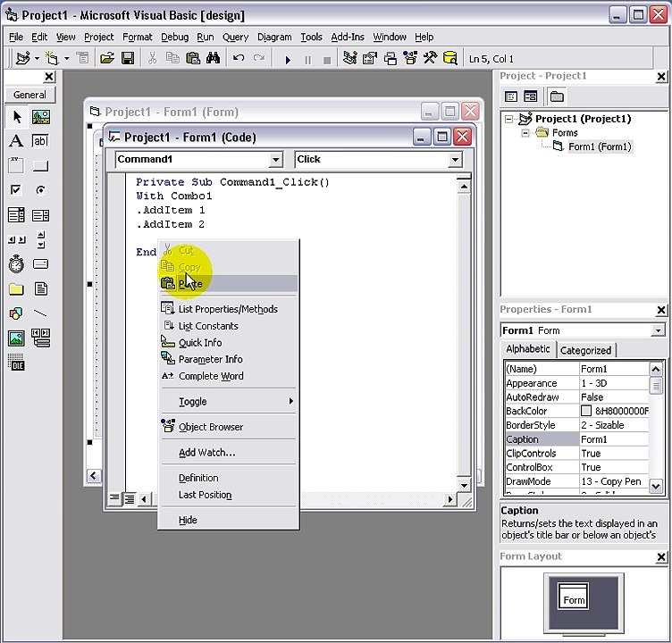Image resolution: width=672 pixels, height=643 pixels.
Task: Open the Click procedure dropdown
Action: (x=455, y=160)
